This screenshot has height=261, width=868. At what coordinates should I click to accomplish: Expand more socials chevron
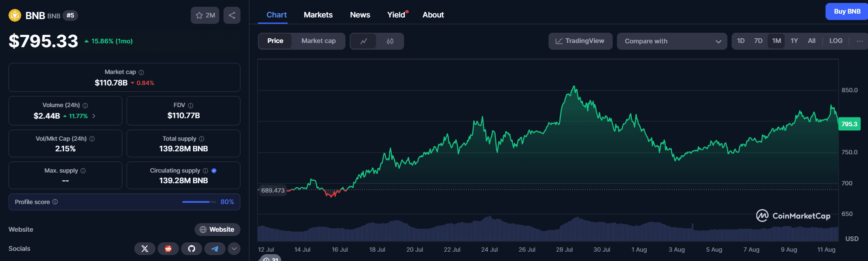[234, 249]
